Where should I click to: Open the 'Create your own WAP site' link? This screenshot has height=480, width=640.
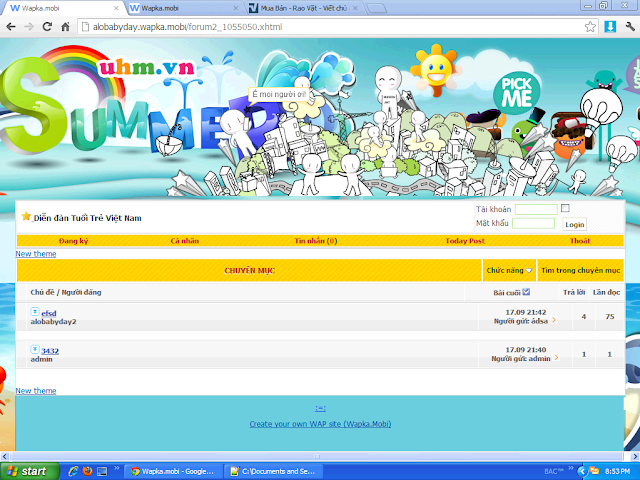[320, 424]
